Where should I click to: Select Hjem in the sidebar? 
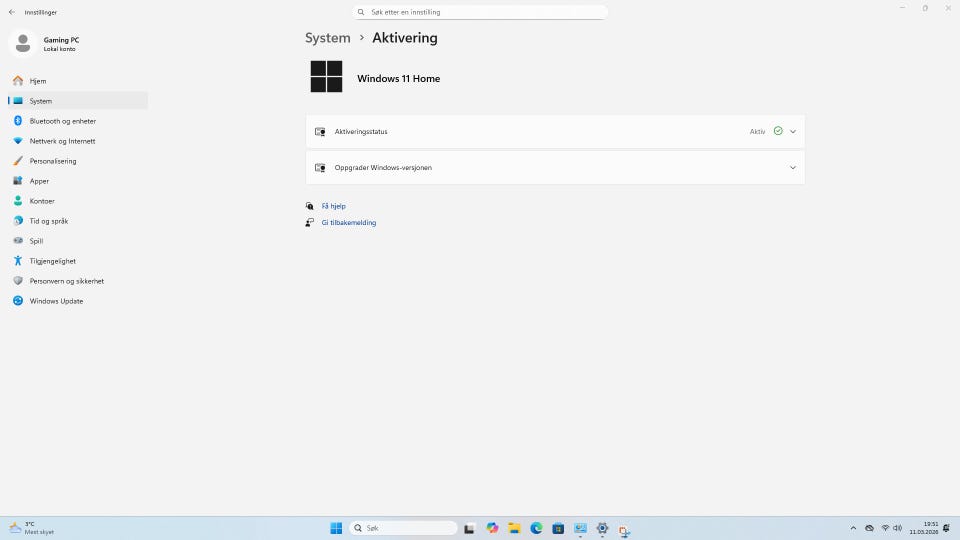pos(78,81)
